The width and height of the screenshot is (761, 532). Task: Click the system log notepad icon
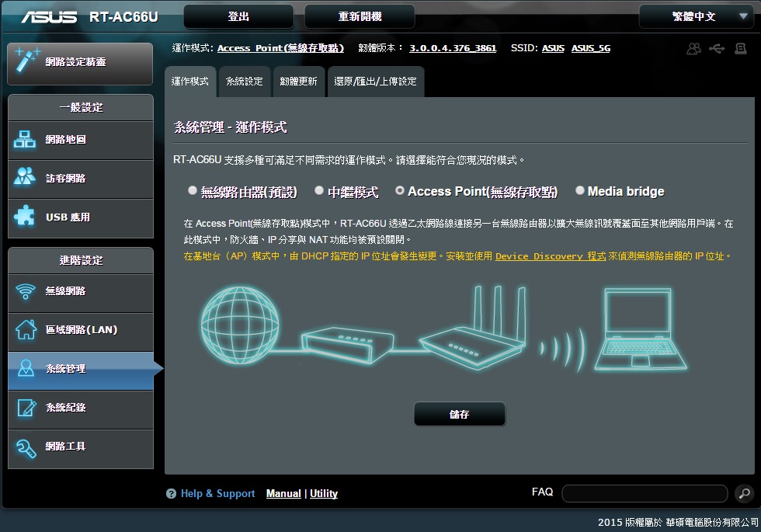pyautogui.click(x=26, y=407)
